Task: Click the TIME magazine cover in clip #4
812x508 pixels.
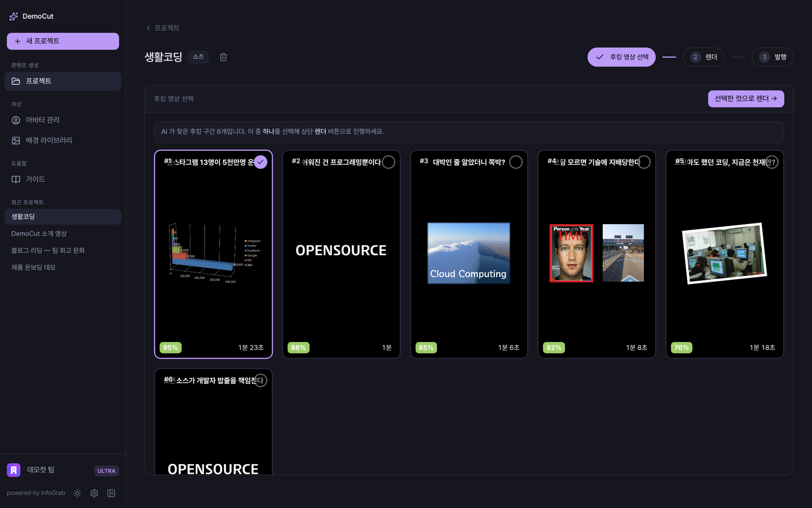Action: tap(571, 253)
